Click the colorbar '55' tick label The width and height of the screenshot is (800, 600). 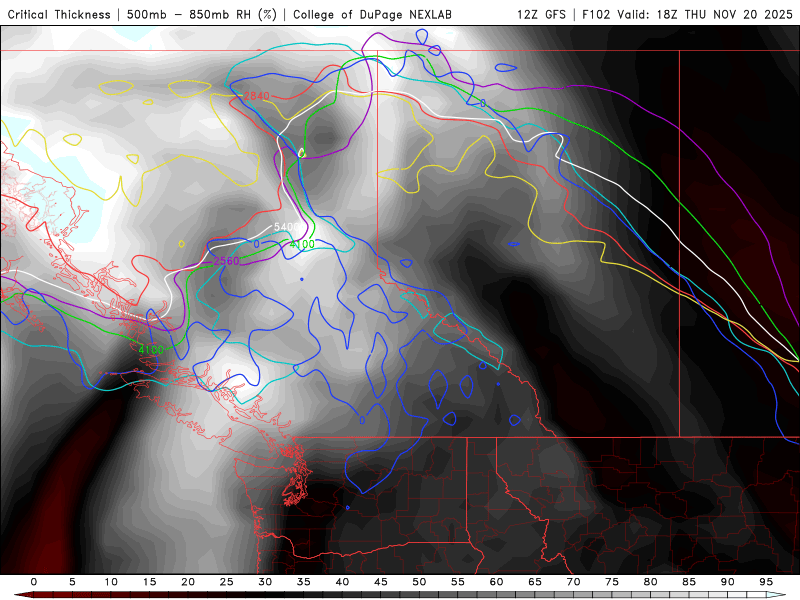458,582
